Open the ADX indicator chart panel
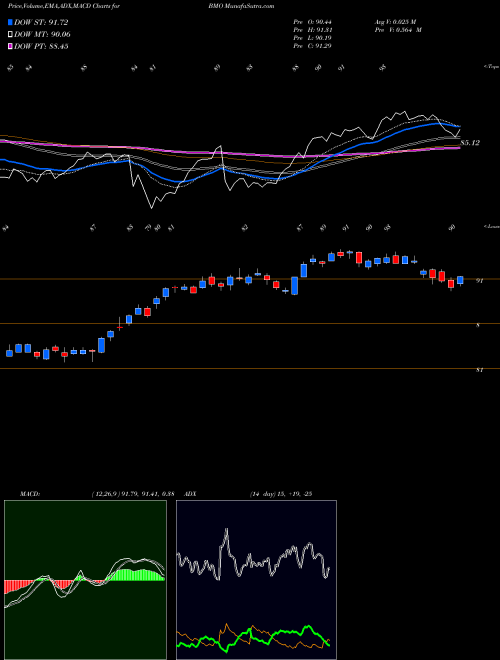Screen dimensions: 500x660 [x=256, y=580]
